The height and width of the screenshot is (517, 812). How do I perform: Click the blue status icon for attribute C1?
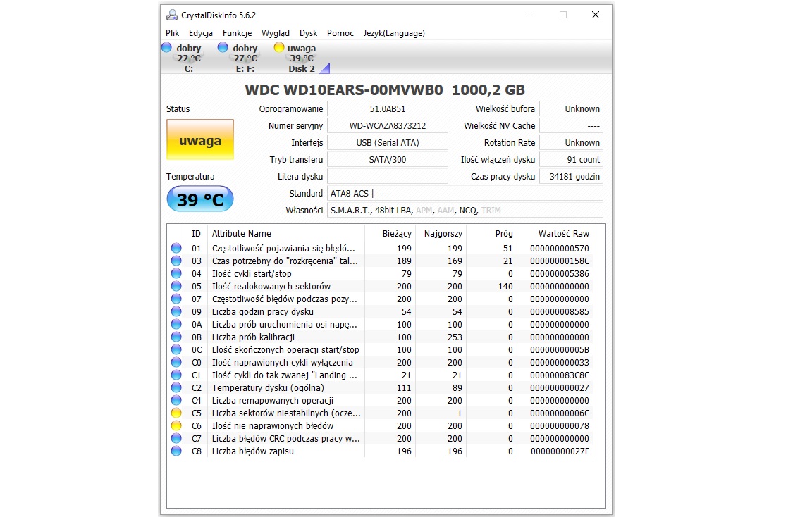(x=176, y=375)
